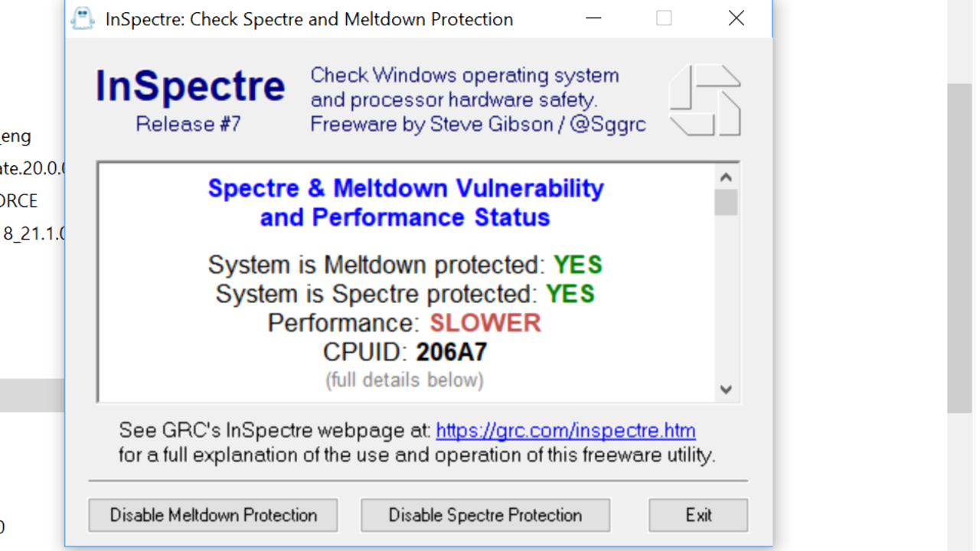Minimize the InSpectre window
980x551 pixels.
click(593, 18)
